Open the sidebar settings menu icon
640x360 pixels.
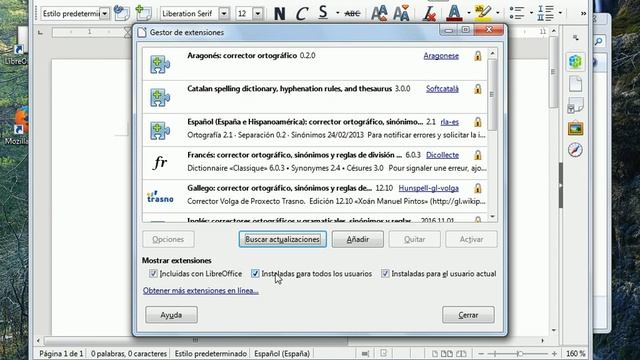click(x=576, y=38)
